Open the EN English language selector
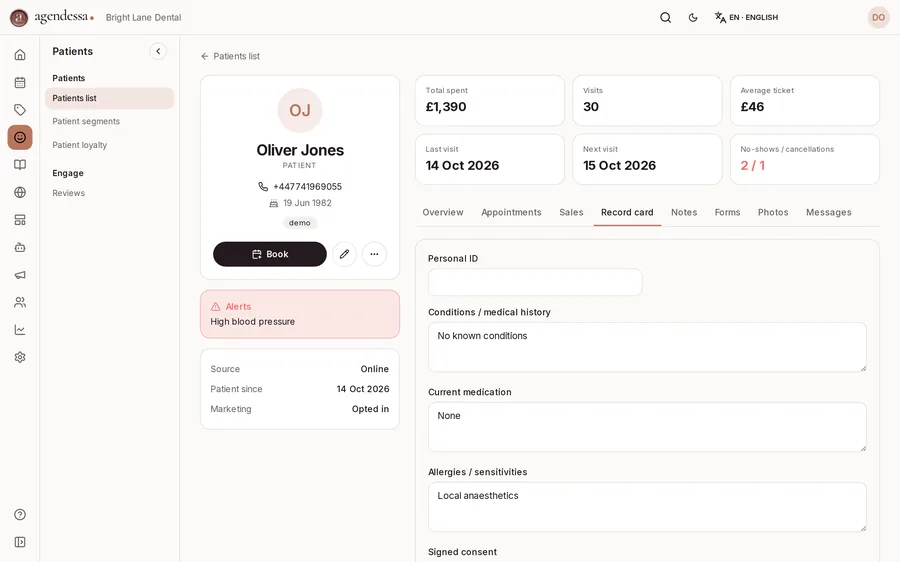 click(x=746, y=17)
